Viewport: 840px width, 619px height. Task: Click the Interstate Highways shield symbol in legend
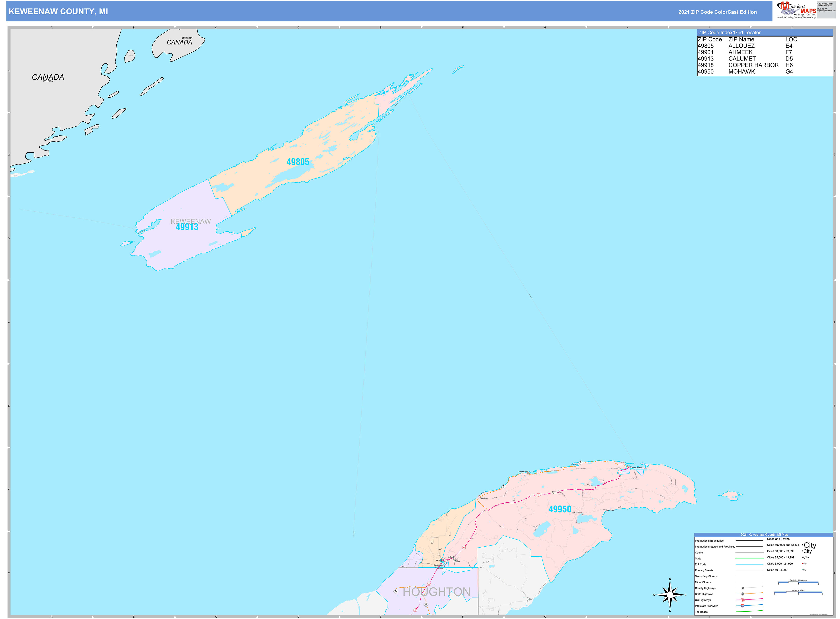[743, 606]
